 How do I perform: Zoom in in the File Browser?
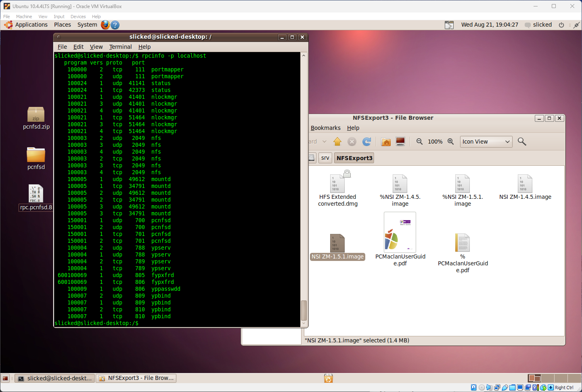[451, 142]
